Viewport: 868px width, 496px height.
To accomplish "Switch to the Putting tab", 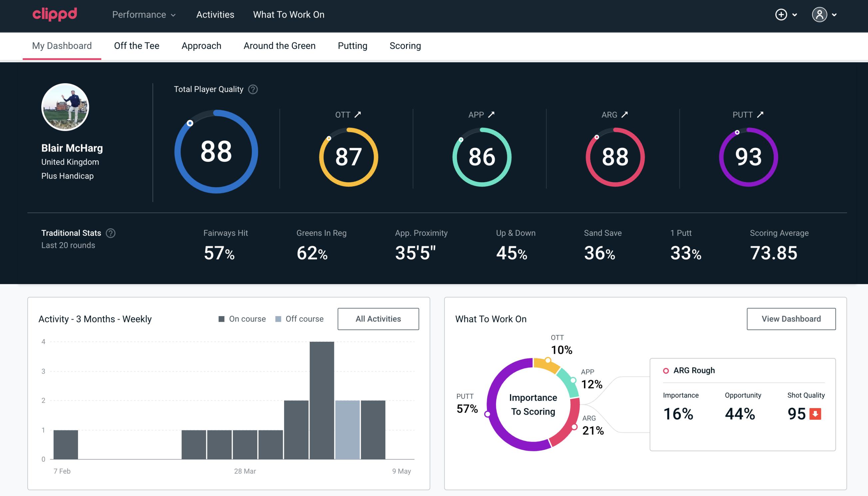I will click(352, 45).
